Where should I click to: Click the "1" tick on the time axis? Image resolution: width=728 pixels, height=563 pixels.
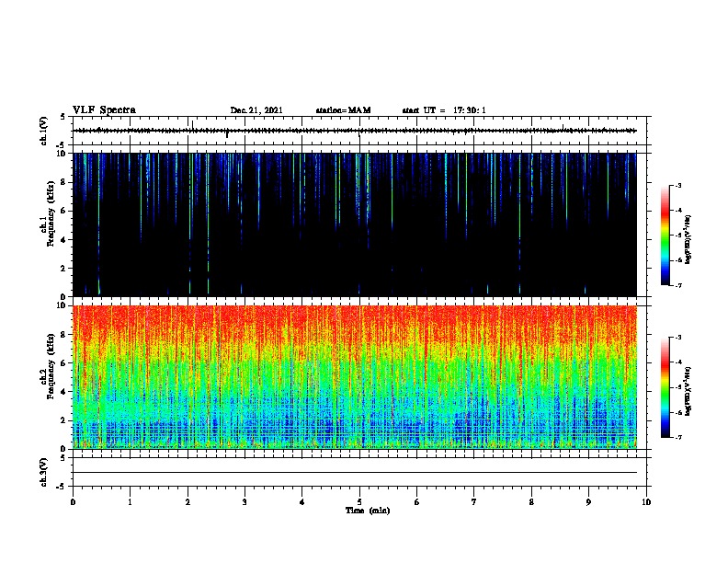(x=130, y=502)
